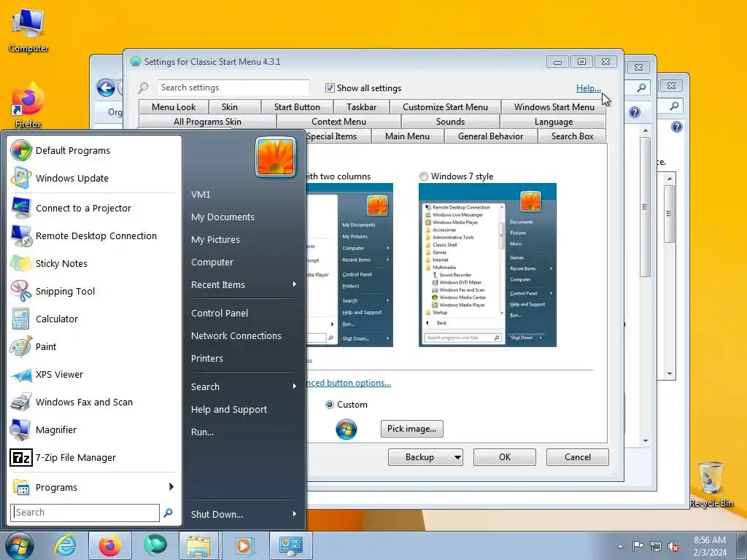The width and height of the screenshot is (747, 560).
Task: Open the Taskbar settings tab
Action: pyautogui.click(x=362, y=107)
